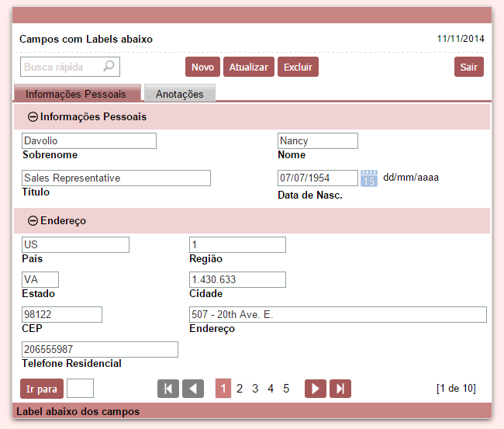Image resolution: width=504 pixels, height=429 pixels.
Task: Click the Excluir button
Action: point(298,67)
